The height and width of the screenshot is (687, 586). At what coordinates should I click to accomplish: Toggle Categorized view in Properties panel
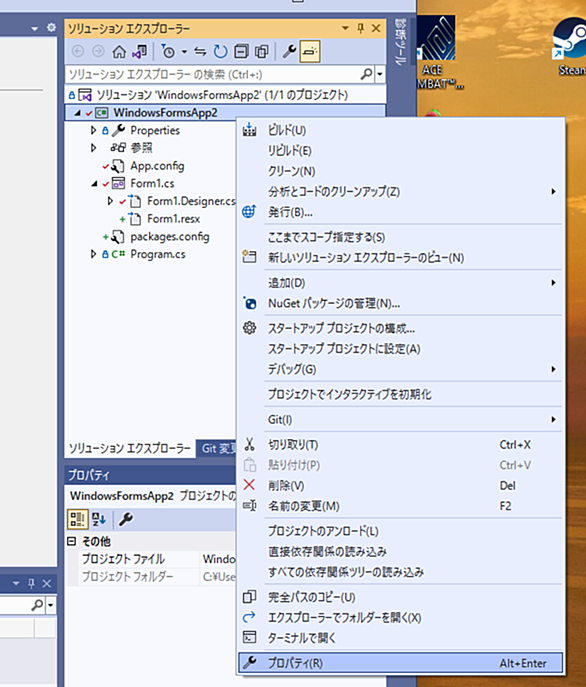click(x=78, y=519)
